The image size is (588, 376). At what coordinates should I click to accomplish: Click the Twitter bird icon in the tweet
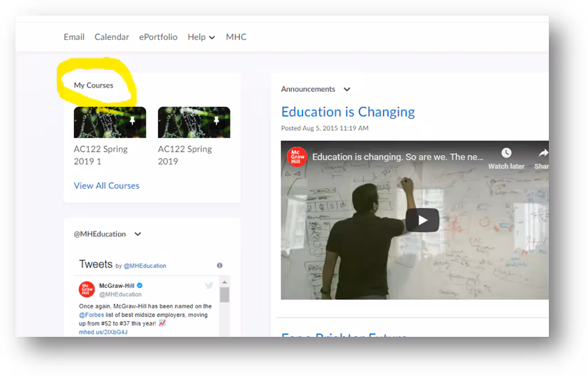point(209,286)
